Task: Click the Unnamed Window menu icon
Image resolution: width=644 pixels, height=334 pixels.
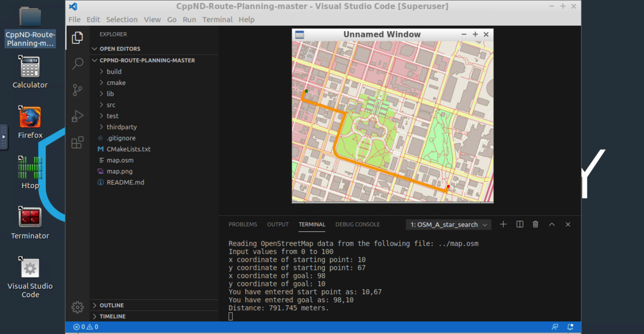Action: (299, 34)
